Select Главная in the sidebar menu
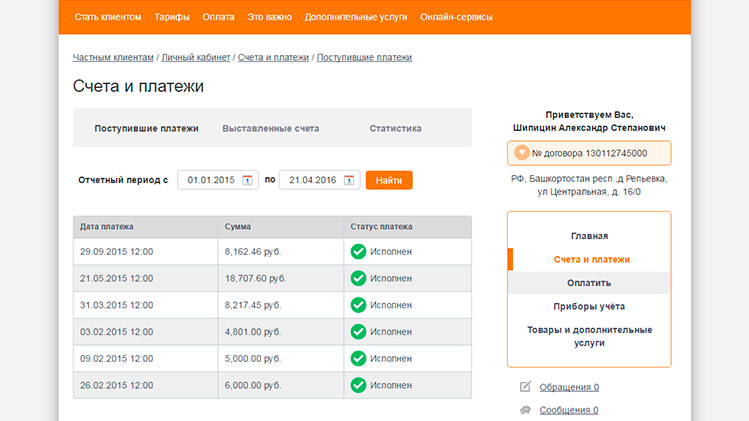This screenshot has width=749, height=421. [x=589, y=236]
